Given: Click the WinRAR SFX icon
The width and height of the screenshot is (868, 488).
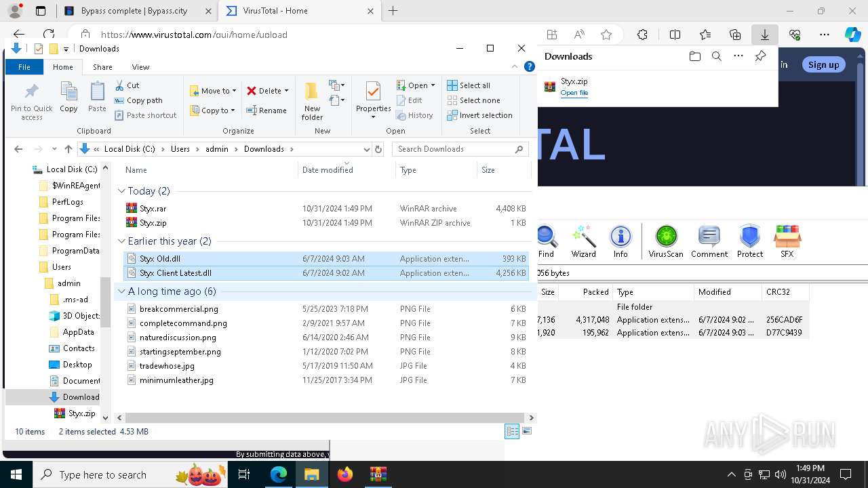Looking at the screenshot, I should coord(787,241).
